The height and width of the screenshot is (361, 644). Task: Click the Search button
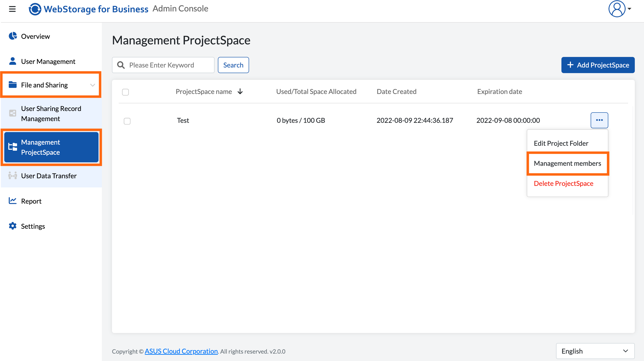233,65
